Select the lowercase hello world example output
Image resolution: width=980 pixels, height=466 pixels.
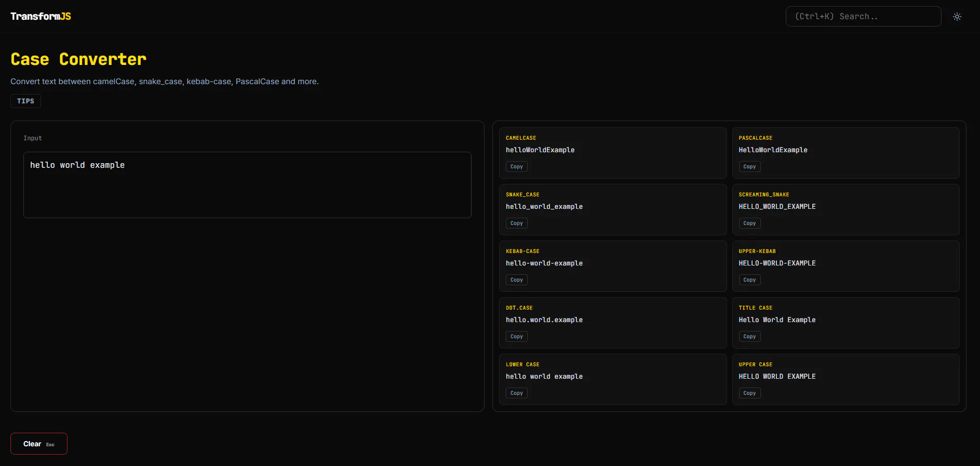point(544,377)
